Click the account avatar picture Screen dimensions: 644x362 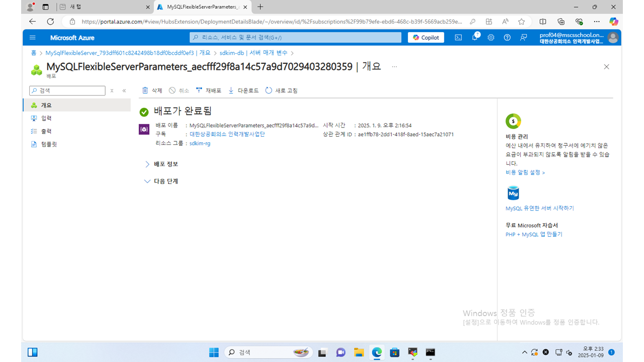(x=612, y=38)
